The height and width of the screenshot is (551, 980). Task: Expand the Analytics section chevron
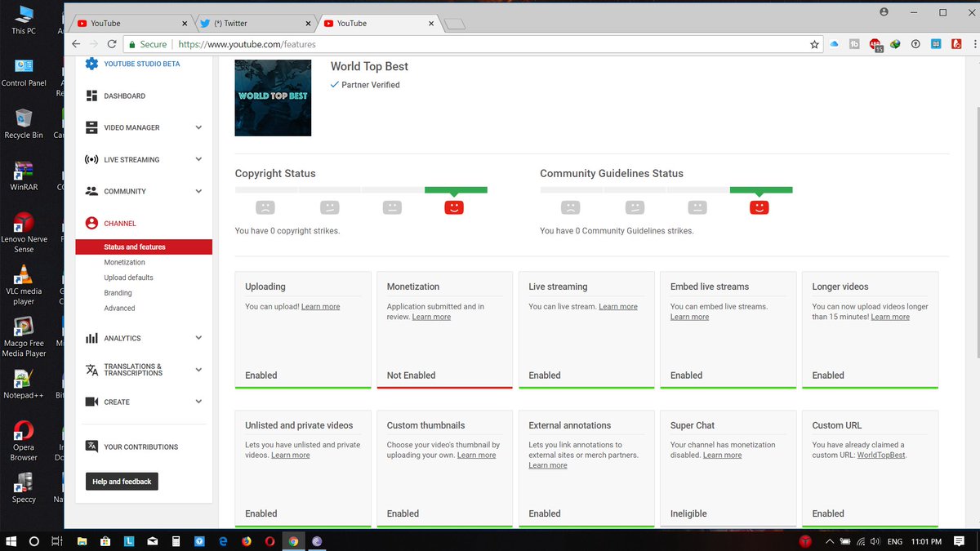[198, 338]
